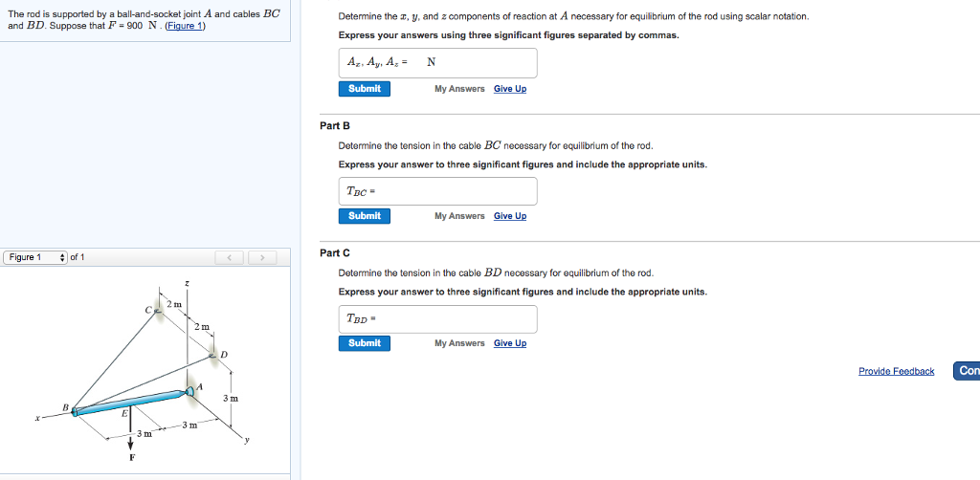This screenshot has height=480, width=980.
Task: Open the Figure 1 selector dropdown
Action: (35, 257)
